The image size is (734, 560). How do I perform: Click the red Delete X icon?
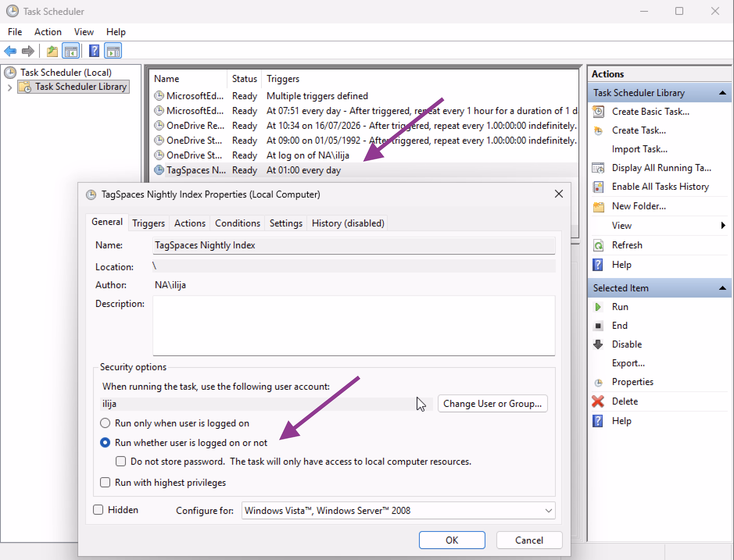point(598,401)
